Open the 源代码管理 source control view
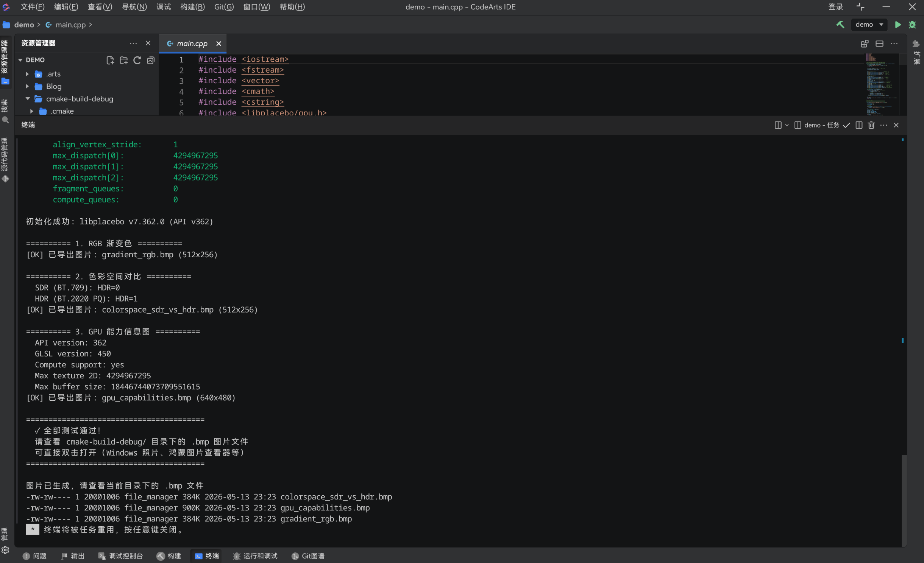The width and height of the screenshot is (924, 563). (x=5, y=160)
